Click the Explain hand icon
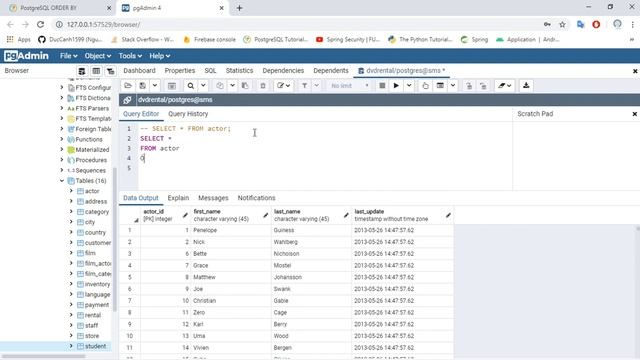 click(x=425, y=86)
